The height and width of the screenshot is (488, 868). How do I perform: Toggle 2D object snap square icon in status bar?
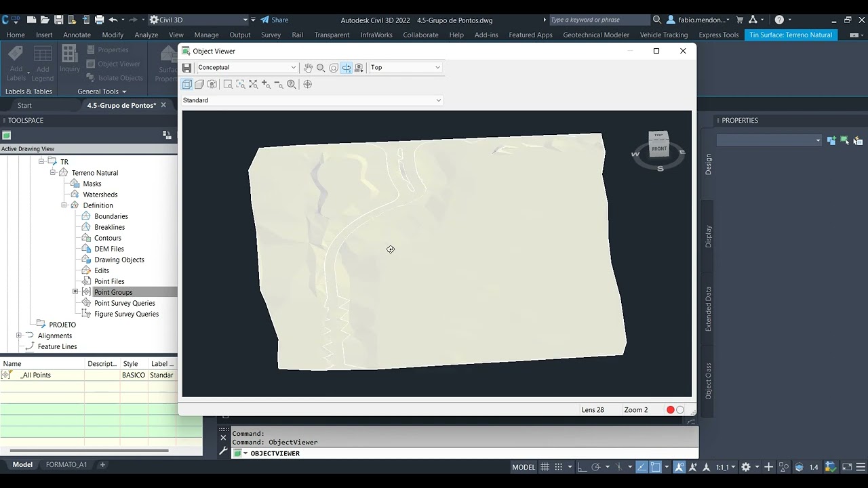pyautogui.click(x=656, y=467)
